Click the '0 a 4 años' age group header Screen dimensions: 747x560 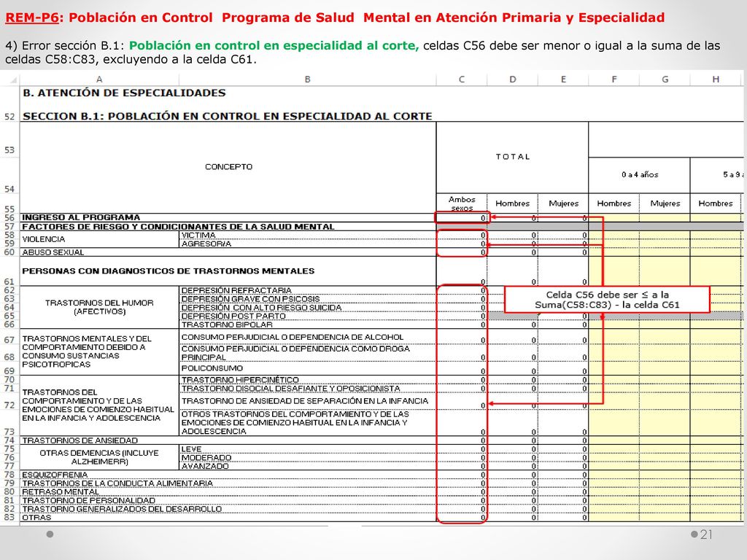[x=639, y=175]
